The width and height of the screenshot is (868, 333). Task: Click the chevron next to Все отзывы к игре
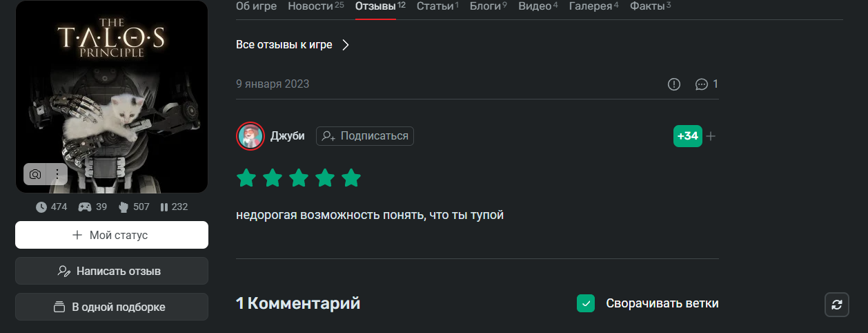(x=346, y=45)
